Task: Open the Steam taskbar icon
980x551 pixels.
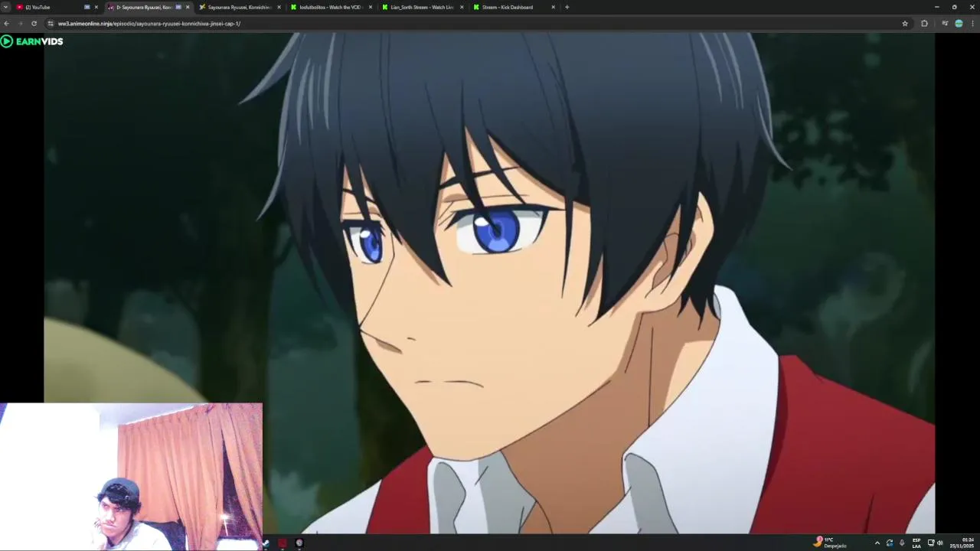Action: [266, 543]
